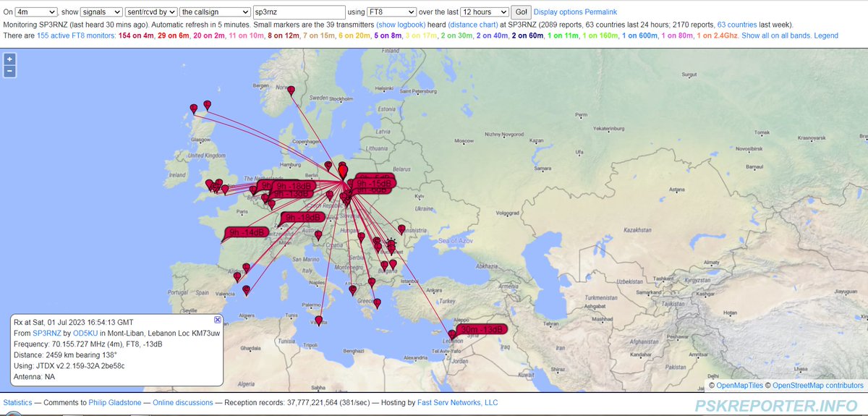The width and height of the screenshot is (868, 416).
Task: Switch to '2 on 60m' band
Action: point(528,35)
